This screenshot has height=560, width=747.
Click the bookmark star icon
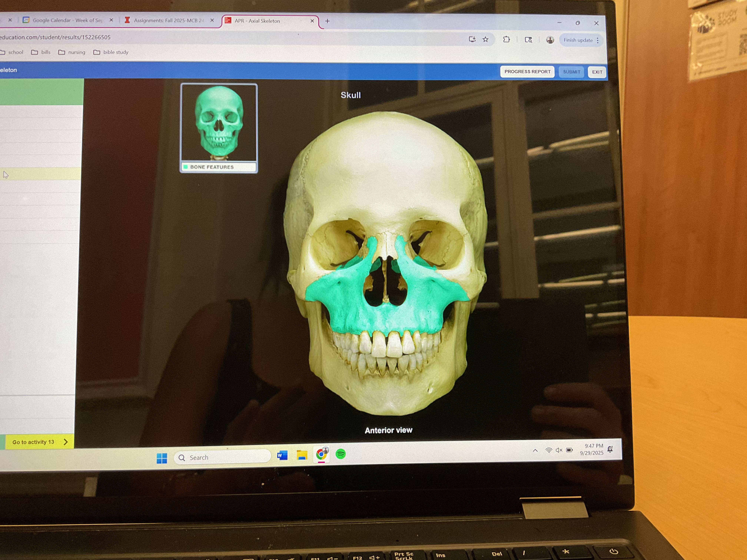coord(485,39)
